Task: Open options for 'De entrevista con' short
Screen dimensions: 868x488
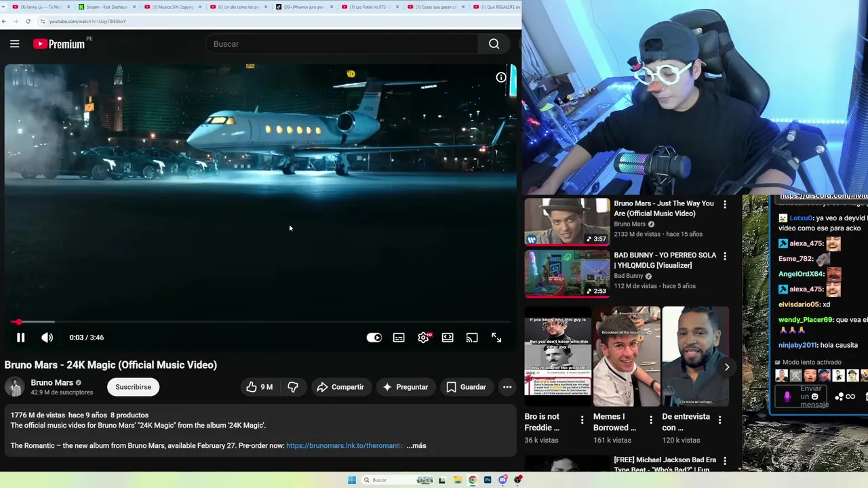Action: [x=720, y=420]
